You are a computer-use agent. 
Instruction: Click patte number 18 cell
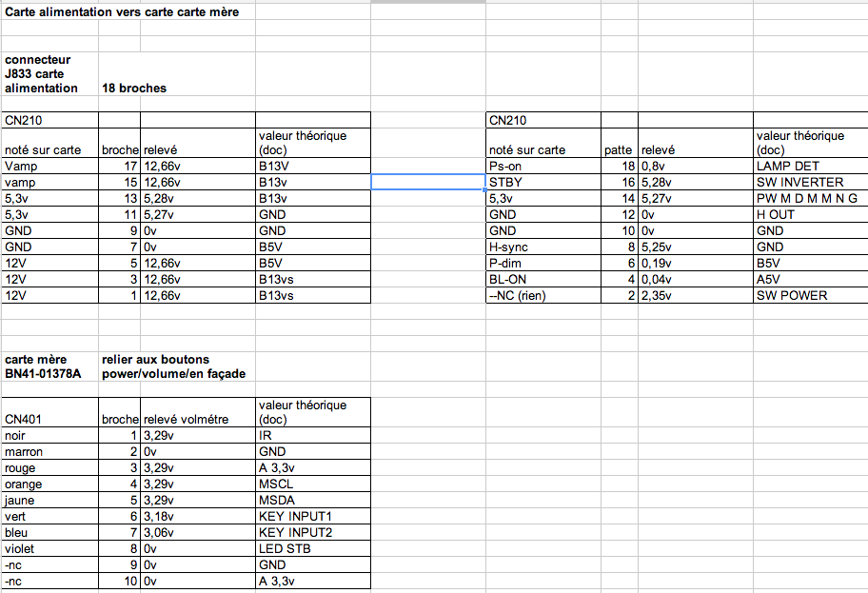point(619,167)
